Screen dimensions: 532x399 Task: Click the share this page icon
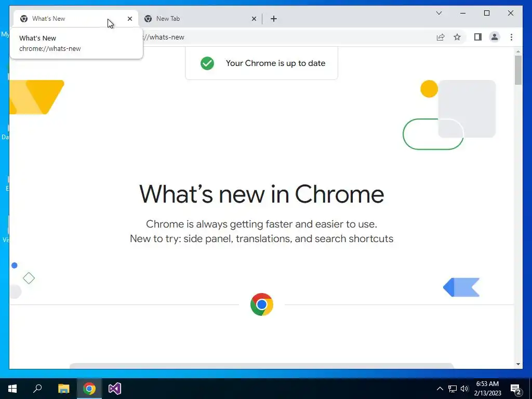441,37
